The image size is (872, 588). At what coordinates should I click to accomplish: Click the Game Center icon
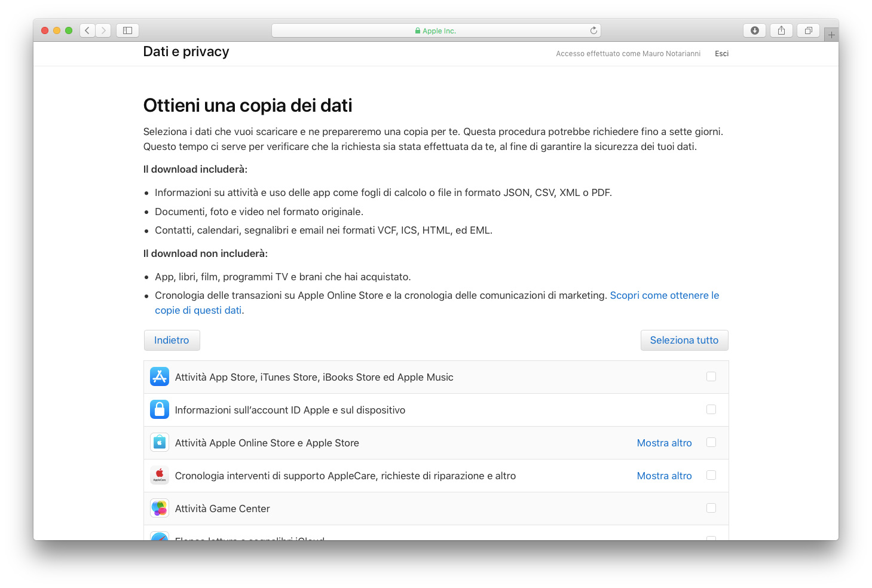[160, 509]
